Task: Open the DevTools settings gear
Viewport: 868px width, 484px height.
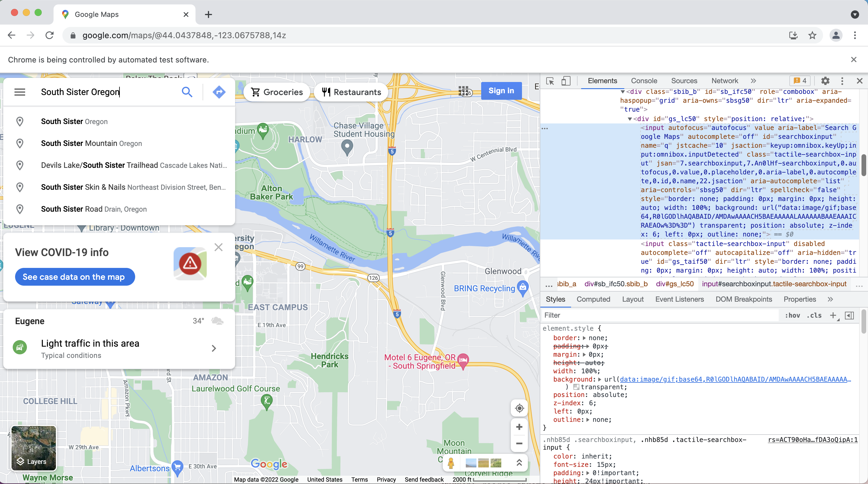Action: 825,81
